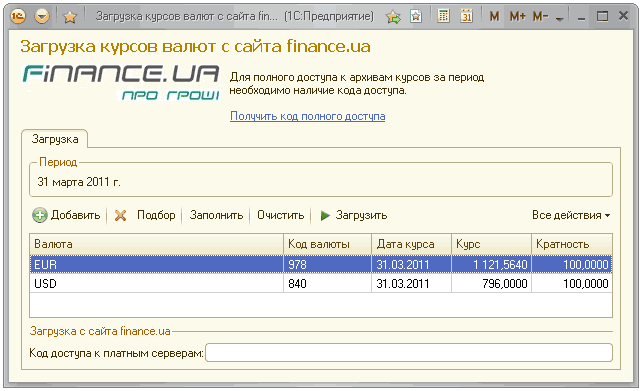Open the calculator icon

(x=443, y=16)
